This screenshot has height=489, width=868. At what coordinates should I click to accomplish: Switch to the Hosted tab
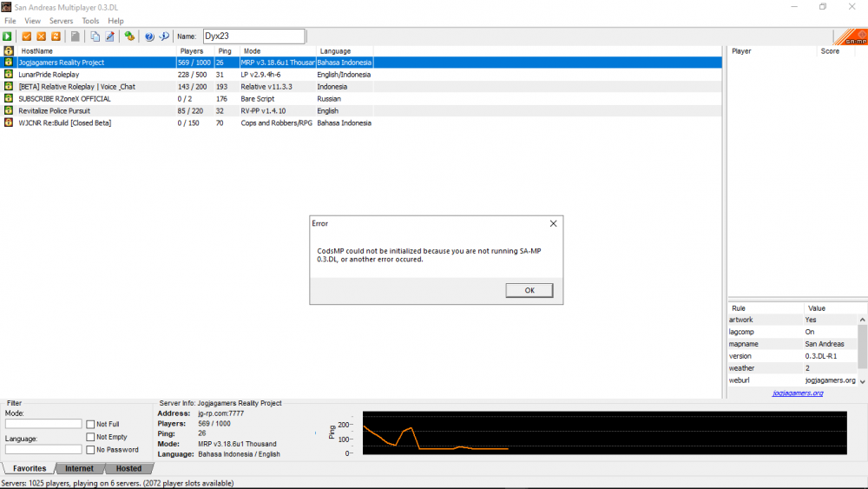(129, 468)
